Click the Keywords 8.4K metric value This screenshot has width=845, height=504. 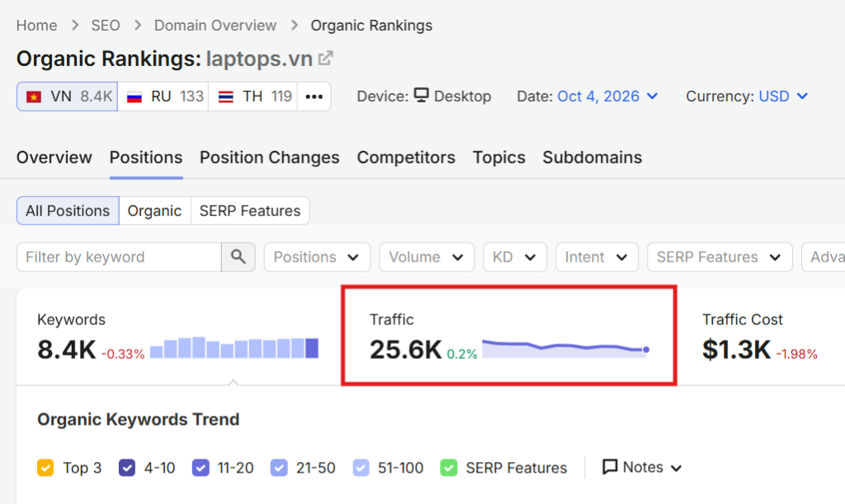tap(66, 350)
